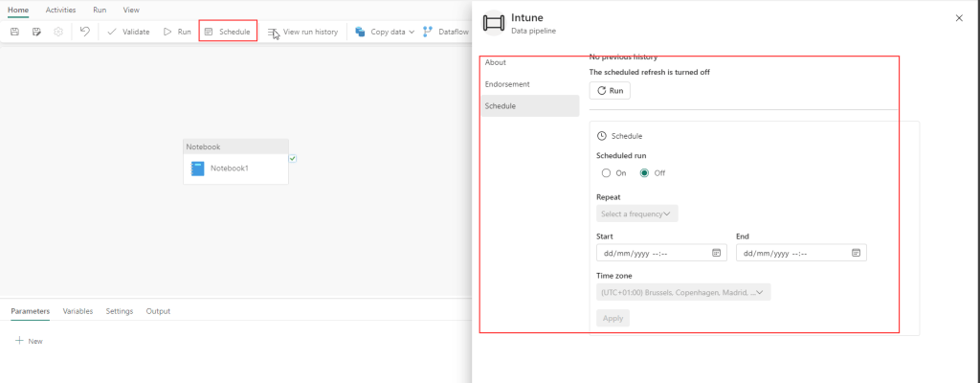Expand the Time zone dropdown
The height and width of the screenshot is (383, 980).
(682, 292)
